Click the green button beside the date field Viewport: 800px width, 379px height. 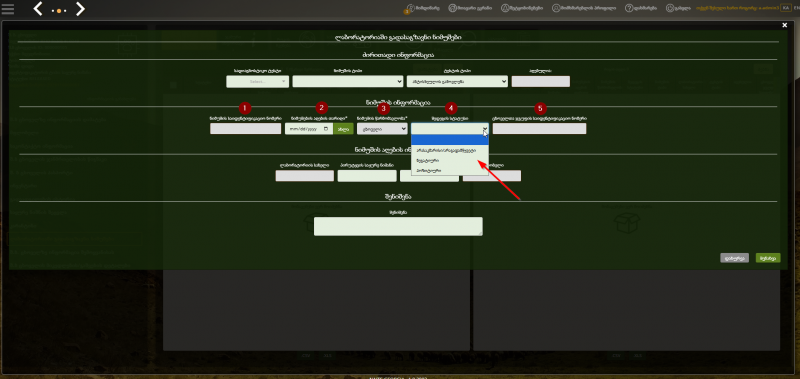(343, 129)
